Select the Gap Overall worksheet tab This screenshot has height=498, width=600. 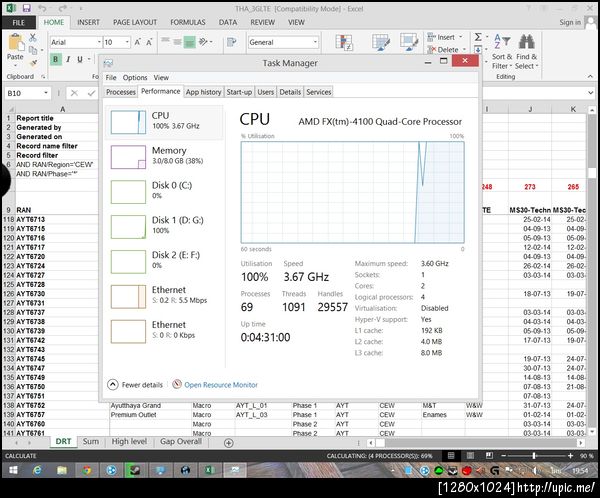(181, 441)
